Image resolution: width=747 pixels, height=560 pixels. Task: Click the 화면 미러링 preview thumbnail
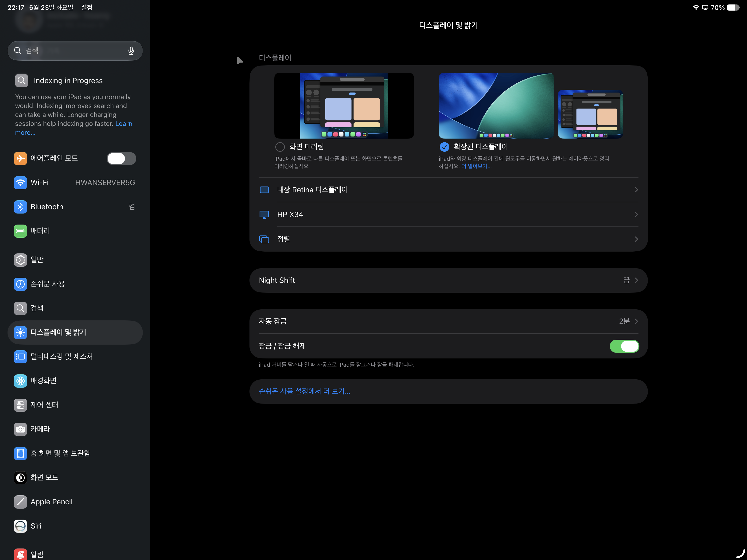click(344, 106)
